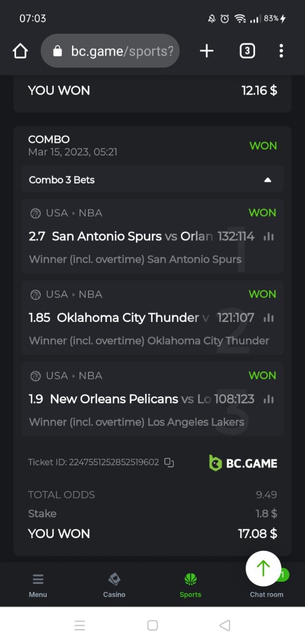
Task: Tap the browser home icon
Action: [20, 51]
